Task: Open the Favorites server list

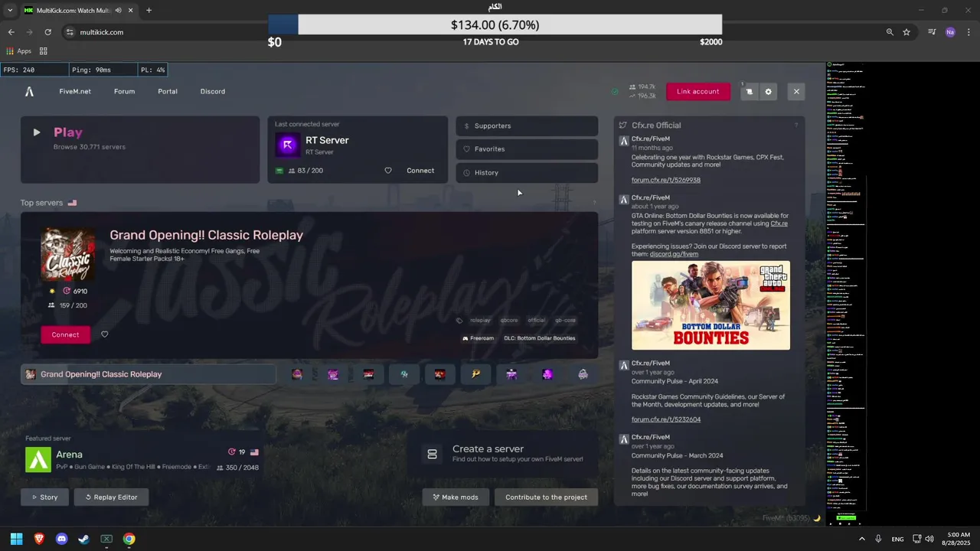Action: click(x=527, y=149)
